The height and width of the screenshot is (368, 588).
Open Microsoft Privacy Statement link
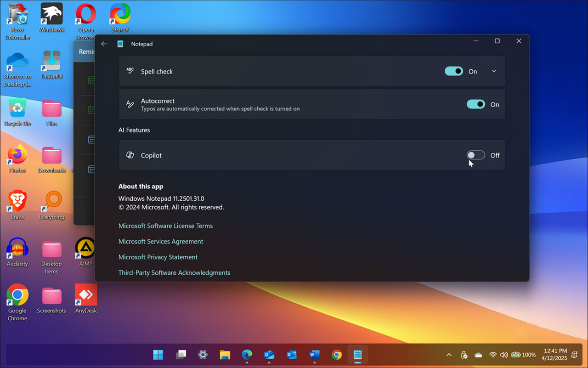click(x=158, y=257)
